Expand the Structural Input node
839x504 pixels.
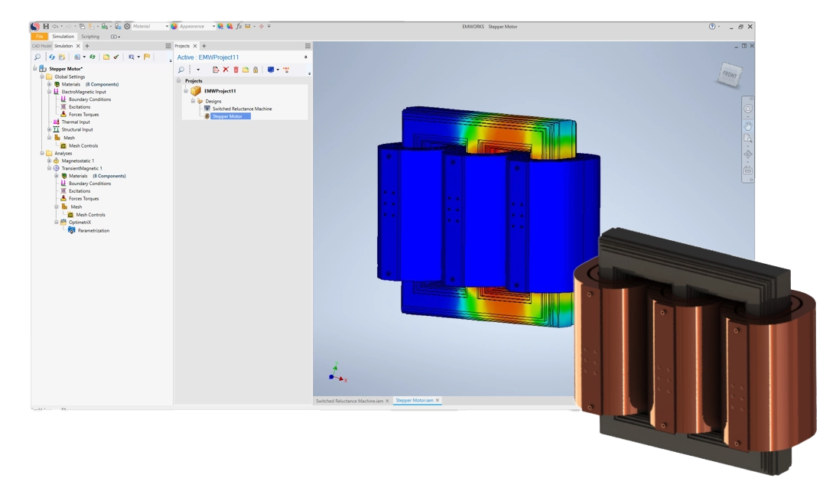point(50,130)
